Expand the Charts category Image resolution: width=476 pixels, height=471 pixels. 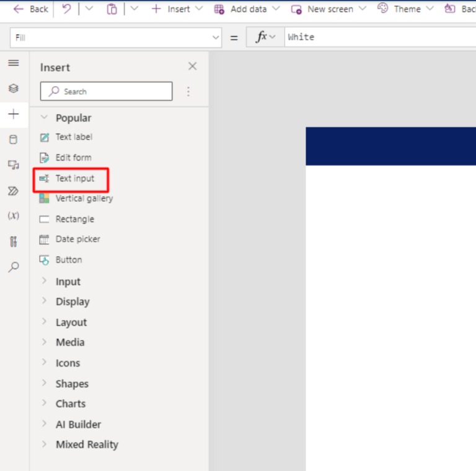[70, 403]
